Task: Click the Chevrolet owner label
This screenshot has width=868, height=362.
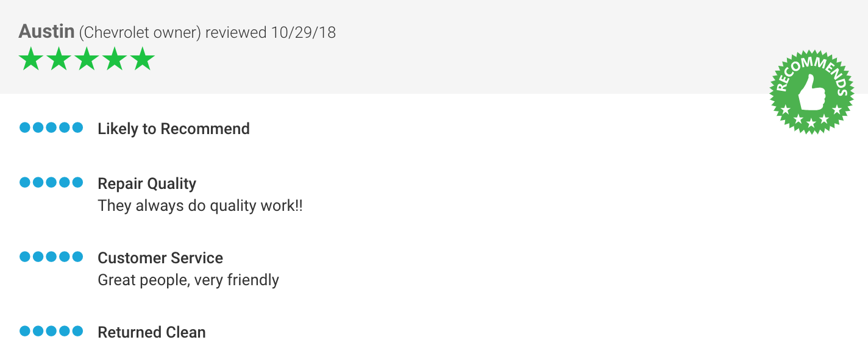Action: coord(140,32)
